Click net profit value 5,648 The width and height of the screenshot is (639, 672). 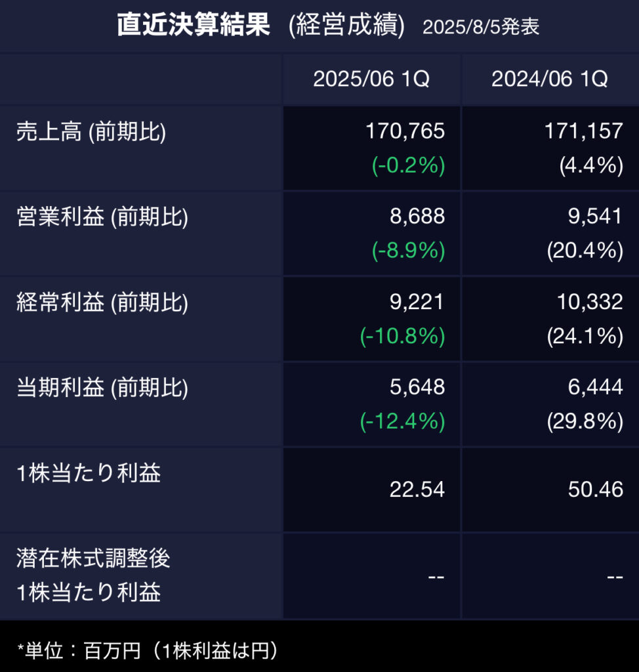417,387
